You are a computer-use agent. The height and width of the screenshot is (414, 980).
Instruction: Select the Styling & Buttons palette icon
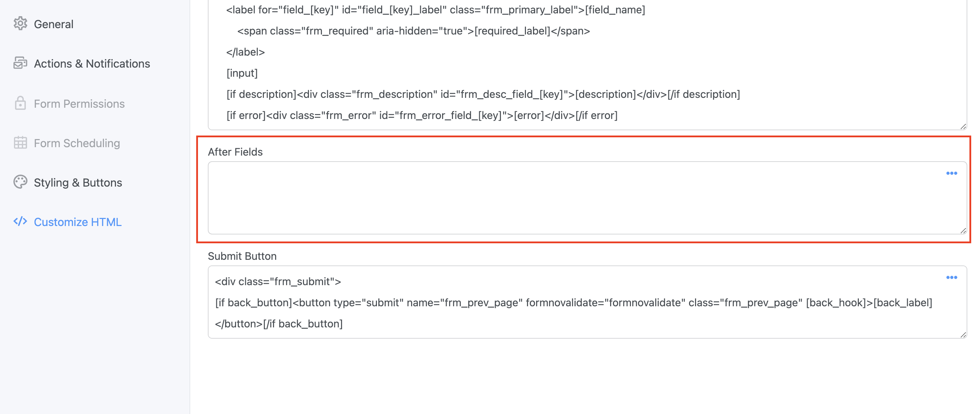point(20,182)
